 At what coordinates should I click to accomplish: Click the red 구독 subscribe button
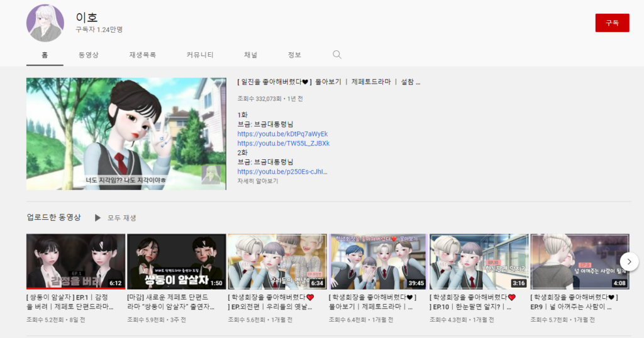[612, 23]
